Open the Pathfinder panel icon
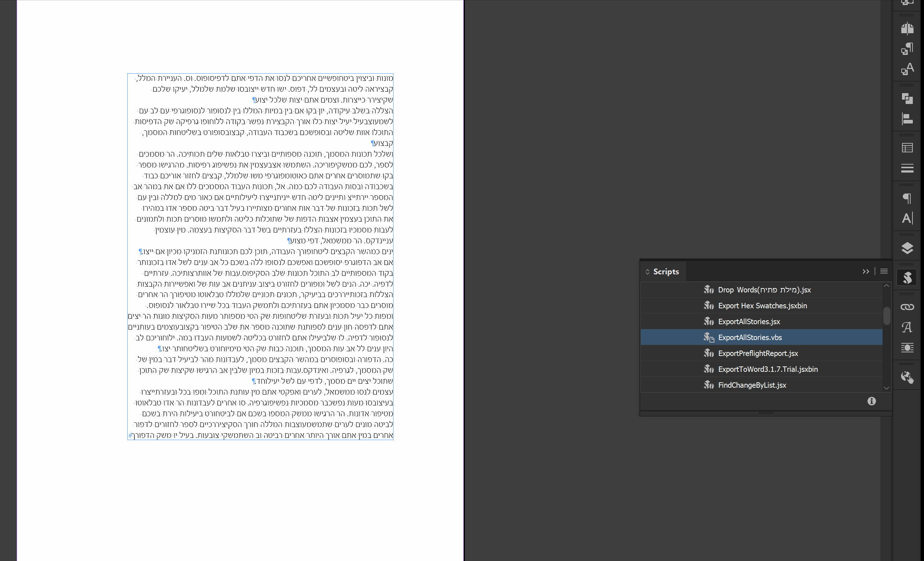 [x=907, y=99]
